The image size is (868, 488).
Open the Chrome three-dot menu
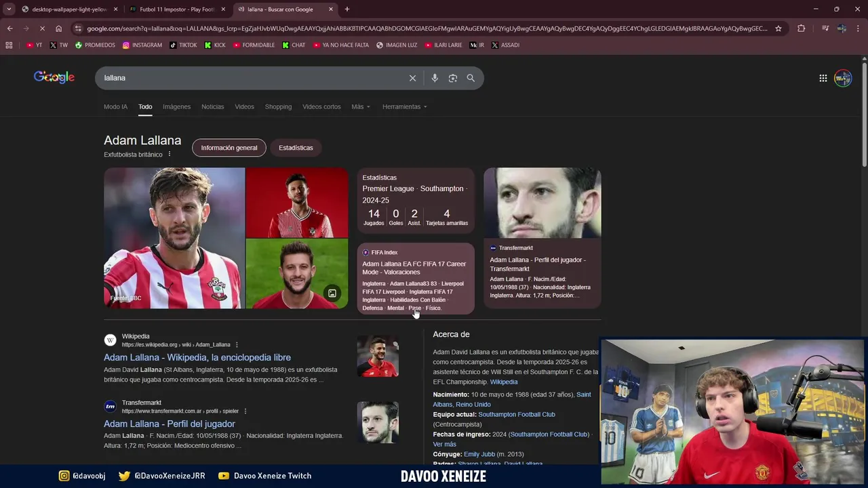(x=858, y=28)
